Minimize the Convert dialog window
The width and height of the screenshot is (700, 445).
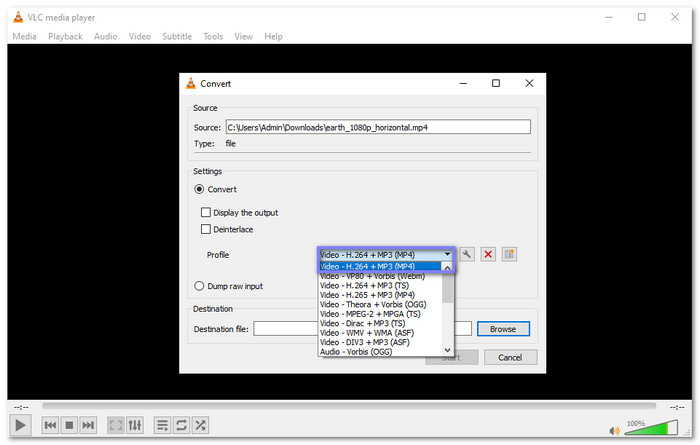463,83
